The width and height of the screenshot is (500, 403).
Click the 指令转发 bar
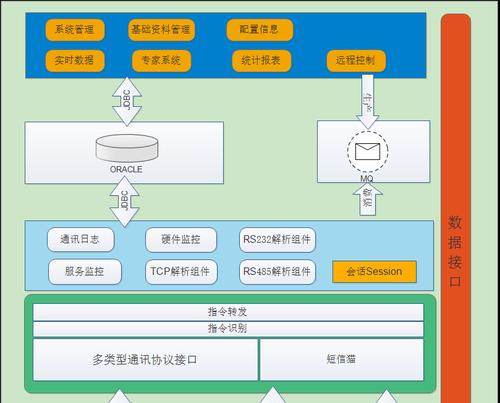click(x=228, y=312)
